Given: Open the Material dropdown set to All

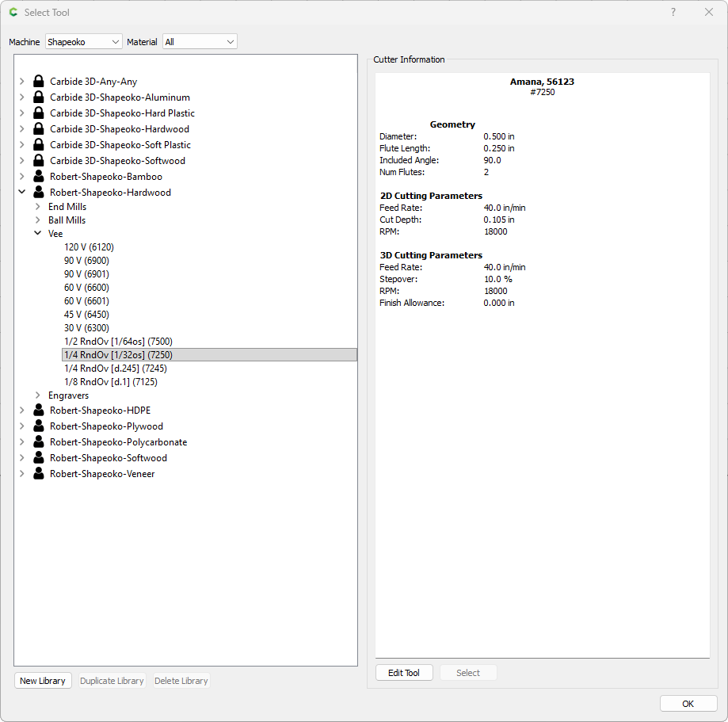Looking at the screenshot, I should tap(200, 42).
